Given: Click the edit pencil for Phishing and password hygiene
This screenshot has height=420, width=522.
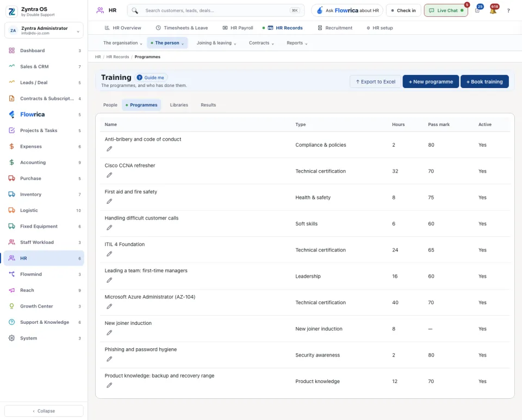Looking at the screenshot, I should click(109, 359).
